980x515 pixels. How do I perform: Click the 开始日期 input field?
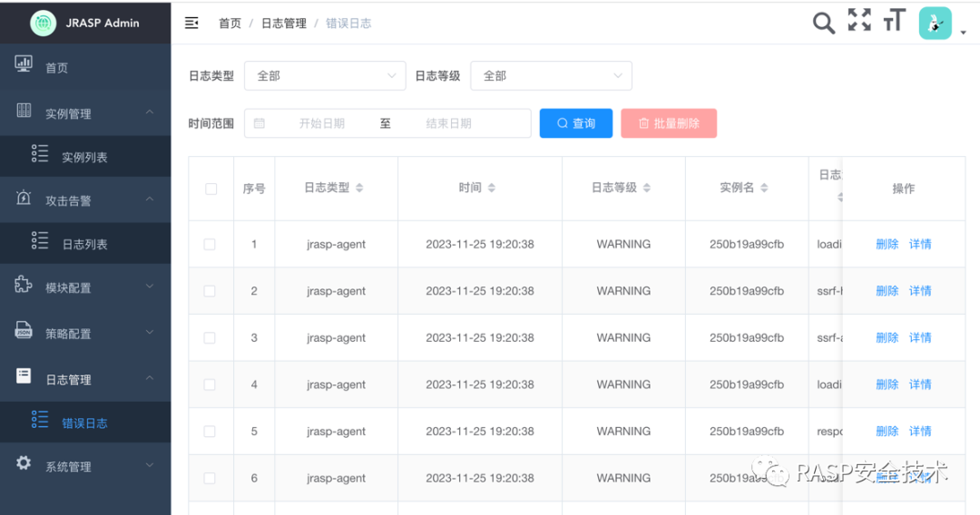(322, 123)
